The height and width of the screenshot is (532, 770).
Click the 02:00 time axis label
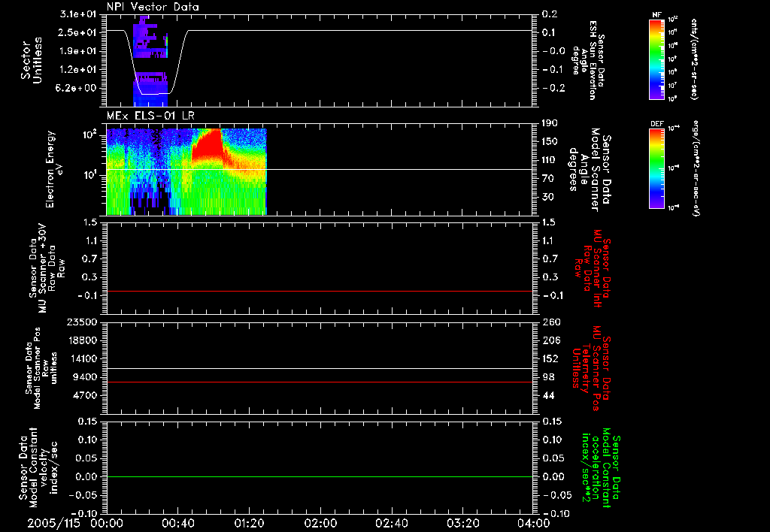click(x=320, y=523)
